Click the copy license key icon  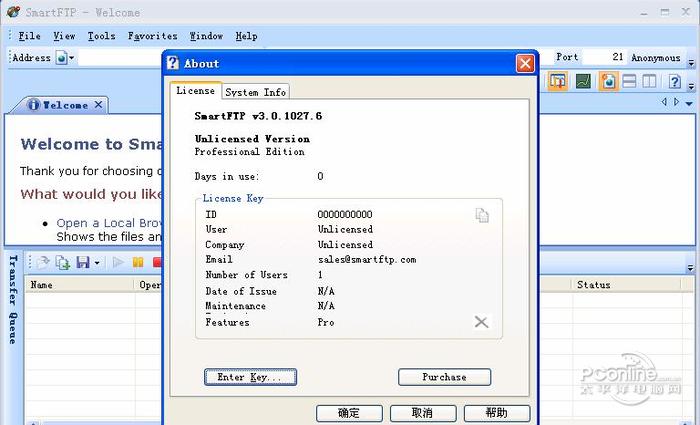coord(482,215)
